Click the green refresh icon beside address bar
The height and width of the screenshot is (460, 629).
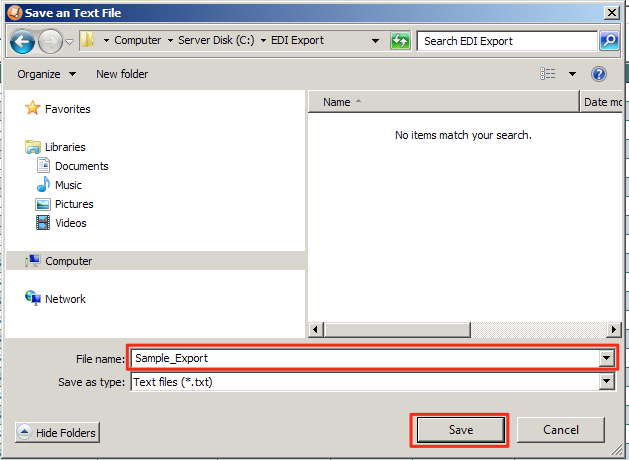click(x=401, y=41)
